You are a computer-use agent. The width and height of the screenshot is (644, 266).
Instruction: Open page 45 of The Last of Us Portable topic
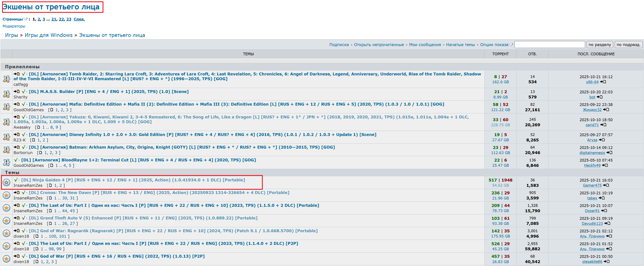point(72,211)
